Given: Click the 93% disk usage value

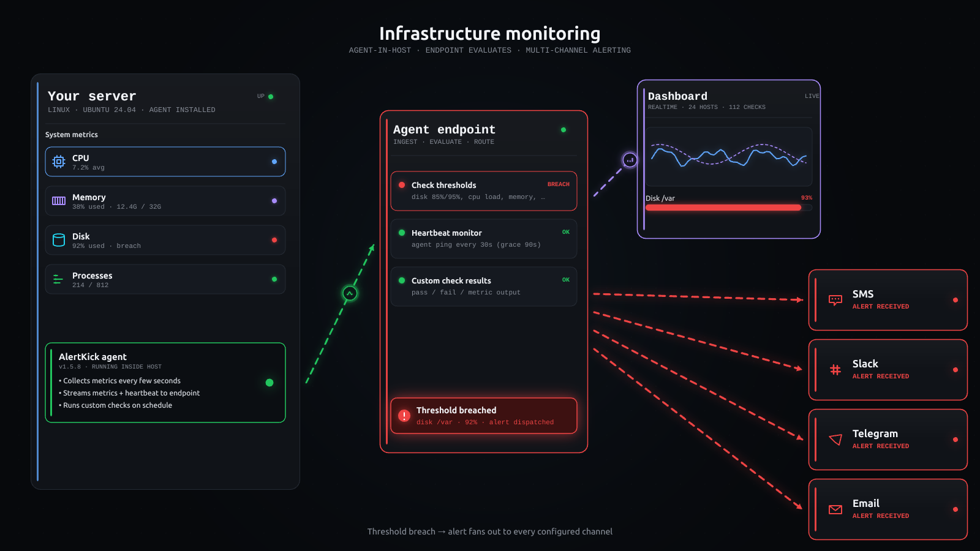Looking at the screenshot, I should 807,198.
